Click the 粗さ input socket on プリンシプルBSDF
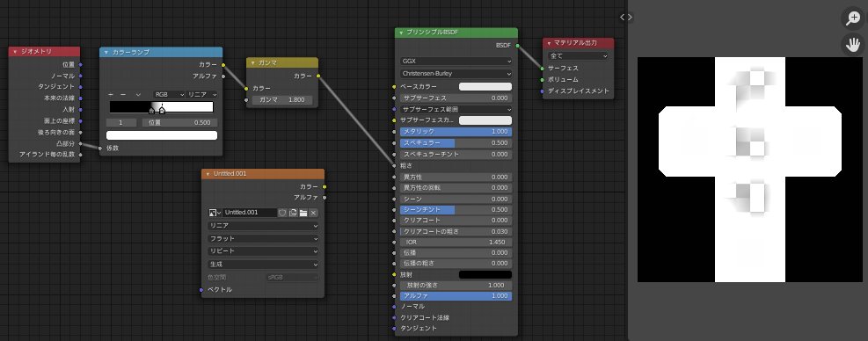The height and width of the screenshot is (341, 868). tap(394, 165)
